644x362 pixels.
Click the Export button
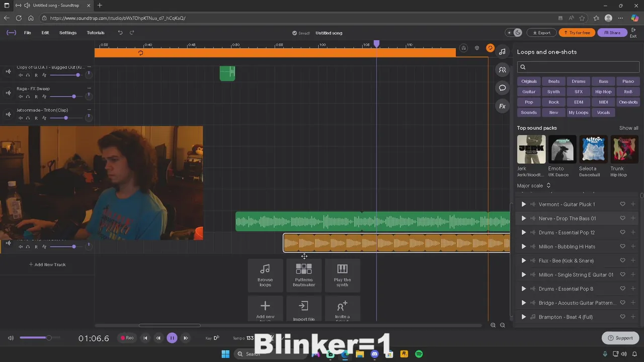[541, 33]
